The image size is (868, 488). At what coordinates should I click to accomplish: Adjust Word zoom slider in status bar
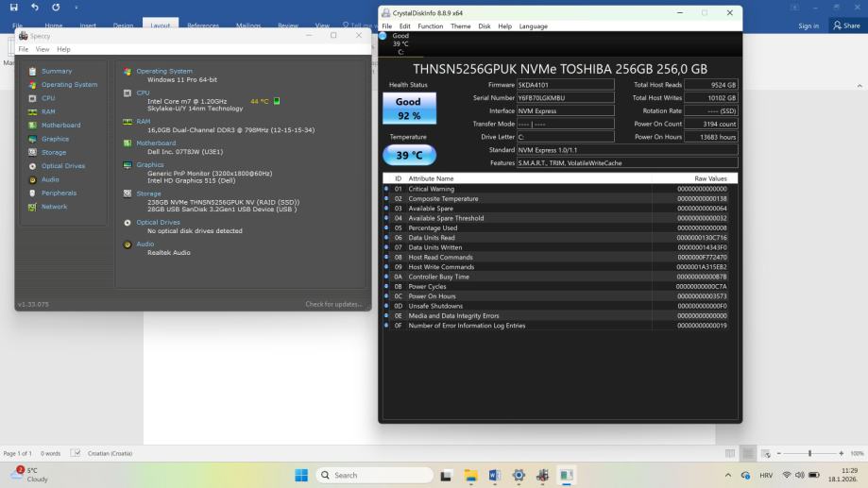pyautogui.click(x=809, y=453)
